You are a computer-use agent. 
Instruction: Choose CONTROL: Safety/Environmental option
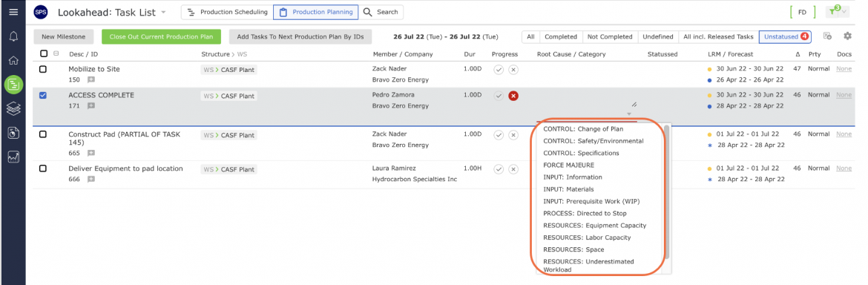(x=594, y=141)
